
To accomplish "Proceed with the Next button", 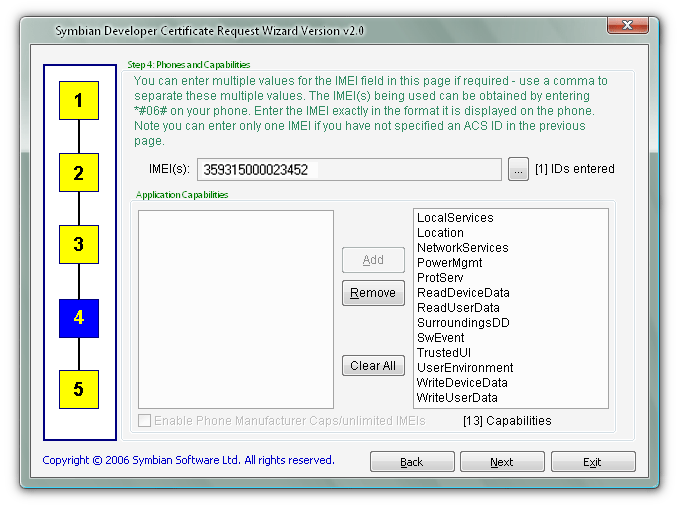I will tap(502, 462).
